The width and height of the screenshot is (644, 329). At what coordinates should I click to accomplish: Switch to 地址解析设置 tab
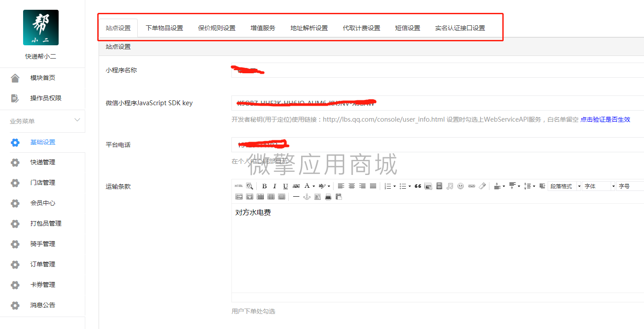tap(309, 28)
